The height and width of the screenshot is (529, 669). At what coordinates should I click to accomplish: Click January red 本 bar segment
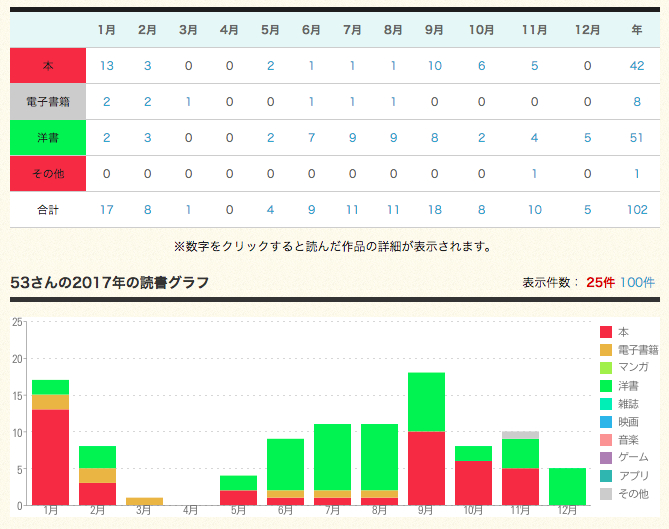(x=50, y=457)
